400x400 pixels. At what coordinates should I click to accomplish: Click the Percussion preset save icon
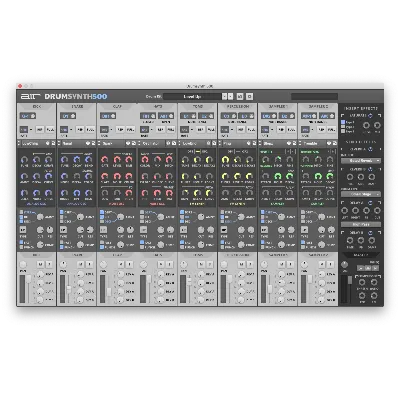pyautogui.click(x=254, y=143)
